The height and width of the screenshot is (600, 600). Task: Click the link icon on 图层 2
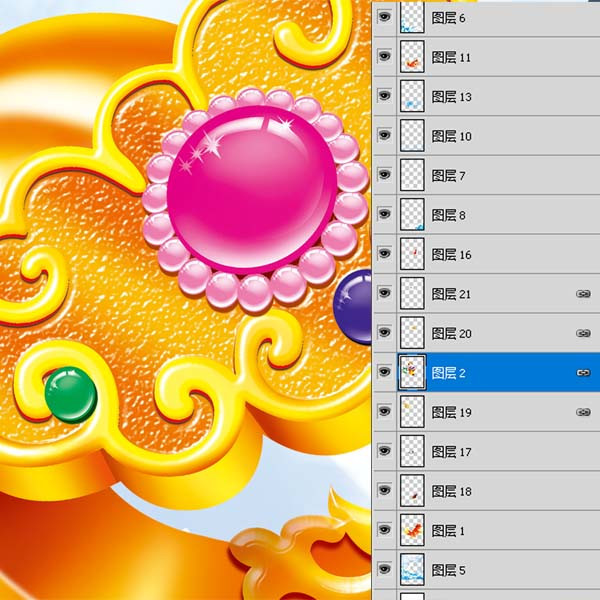pyautogui.click(x=583, y=372)
